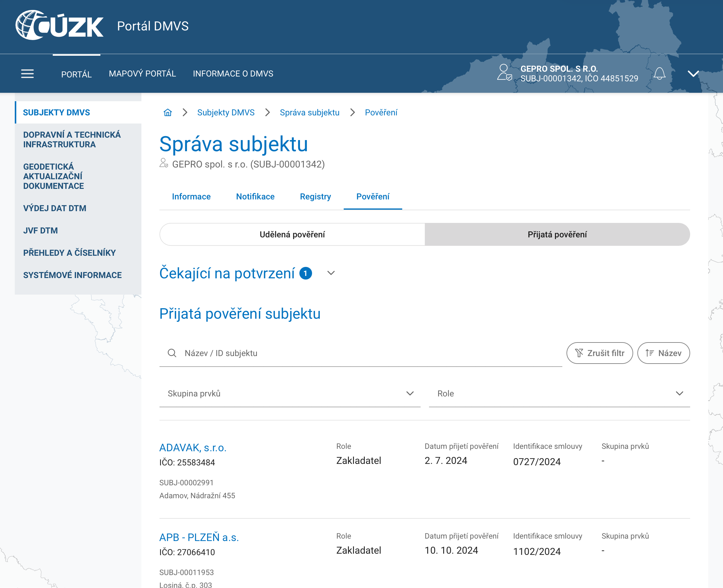The height and width of the screenshot is (588, 723).
Task: Open the Role dropdown
Action: (559, 393)
